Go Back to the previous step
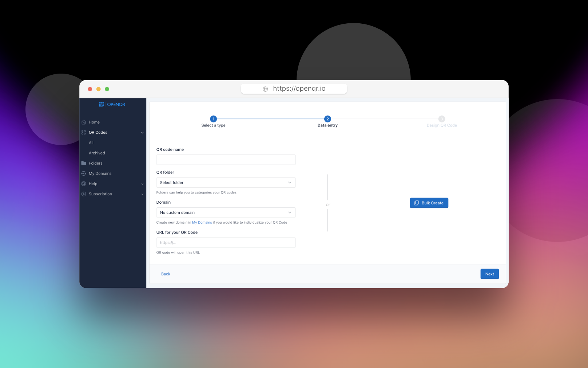This screenshot has width=588, height=368. point(166,274)
